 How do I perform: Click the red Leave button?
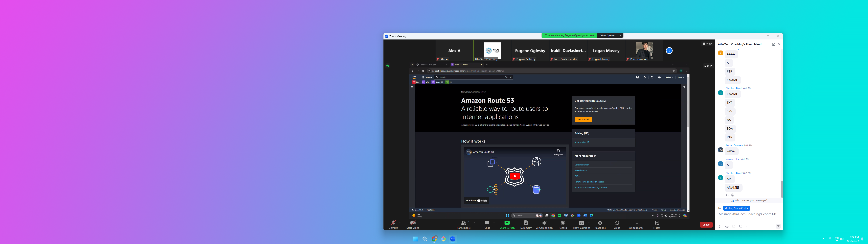pos(706,225)
